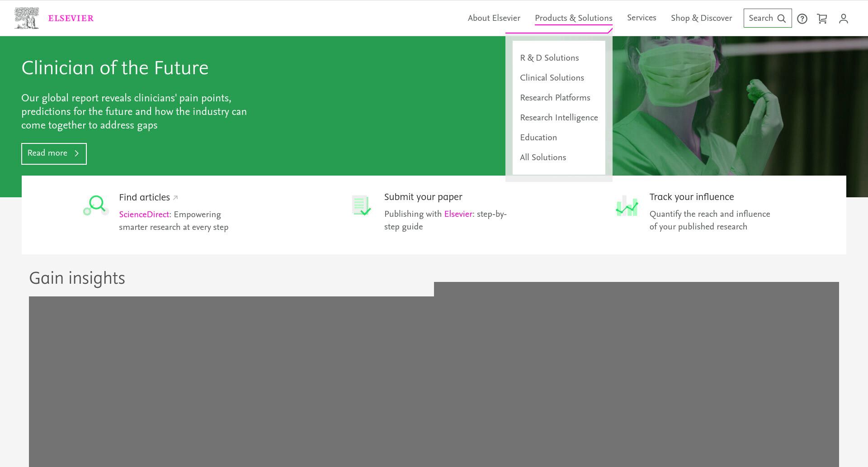Viewport: 868px width, 467px height.
Task: Click the magnifier icon in Search
Action: 781,19
